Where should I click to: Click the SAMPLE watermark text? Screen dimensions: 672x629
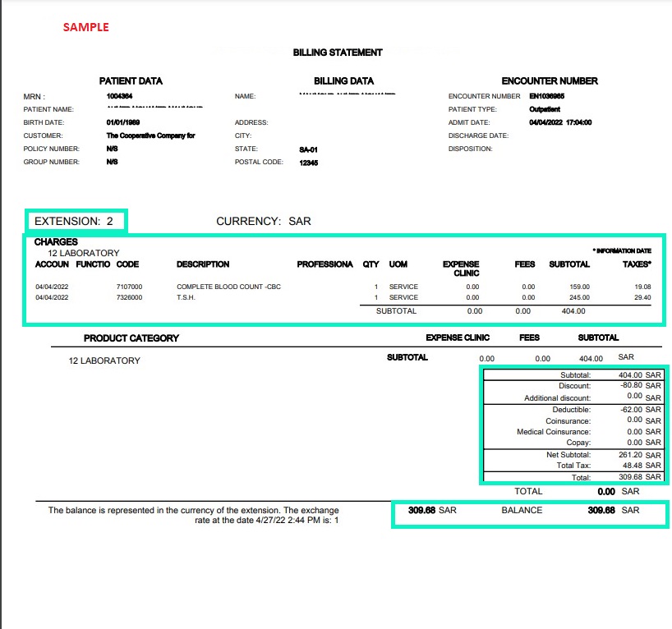pos(85,26)
